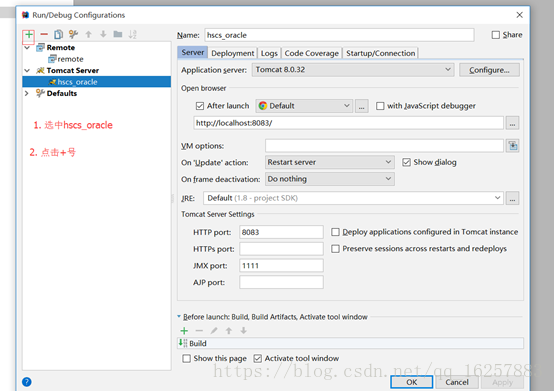Select the Build before-launch task row
This screenshot has height=391, width=554.
(x=350, y=343)
